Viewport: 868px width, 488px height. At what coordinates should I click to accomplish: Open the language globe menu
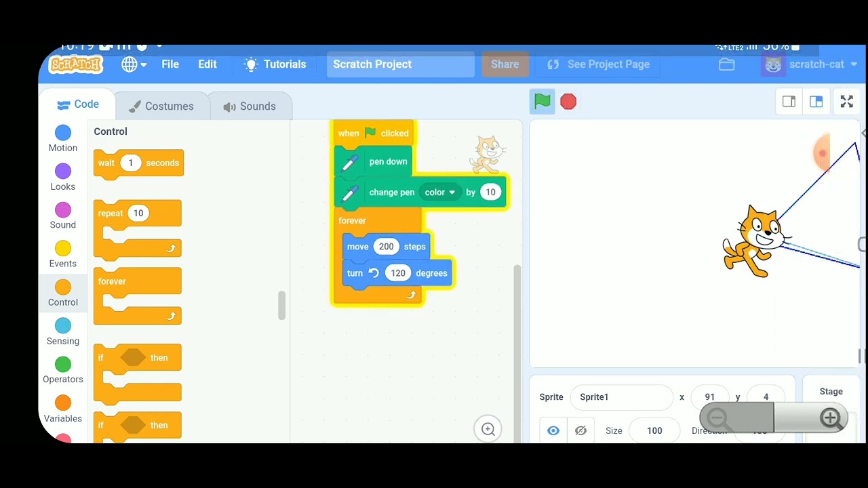134,64
